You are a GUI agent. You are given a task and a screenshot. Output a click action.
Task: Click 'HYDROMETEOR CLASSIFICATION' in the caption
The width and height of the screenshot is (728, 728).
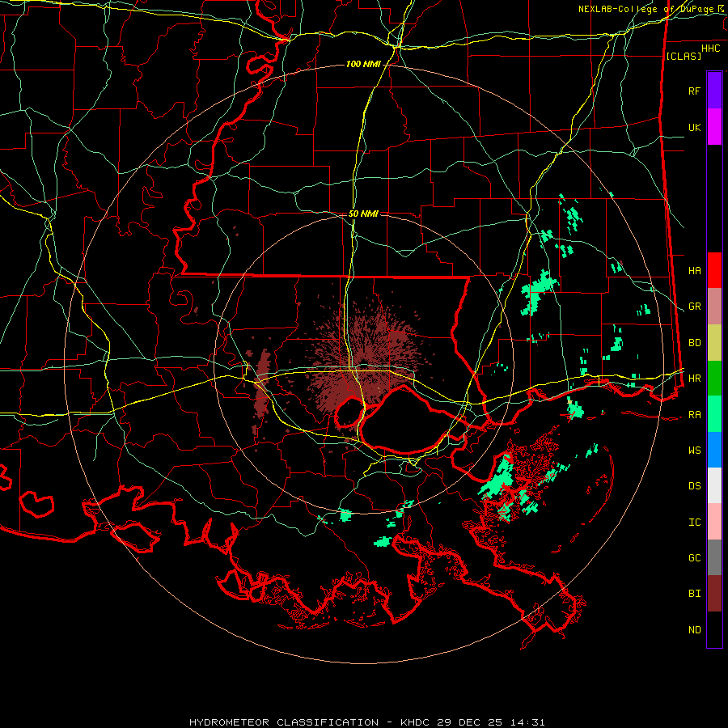[284, 722]
